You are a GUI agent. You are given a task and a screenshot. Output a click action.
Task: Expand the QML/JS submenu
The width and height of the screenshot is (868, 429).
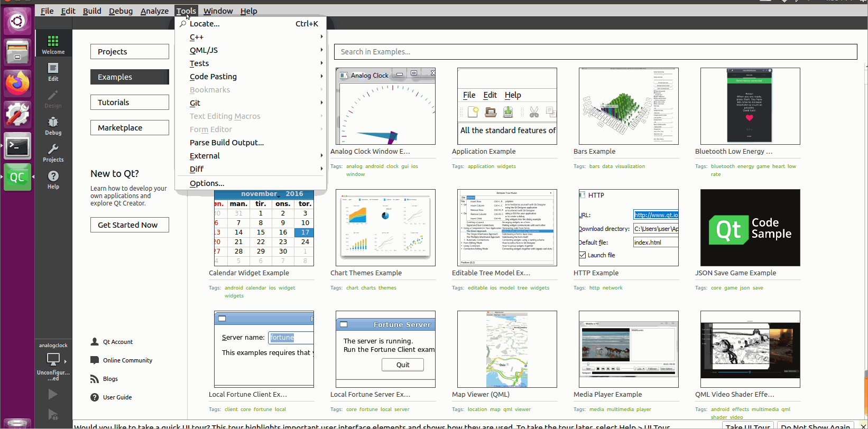(x=251, y=50)
